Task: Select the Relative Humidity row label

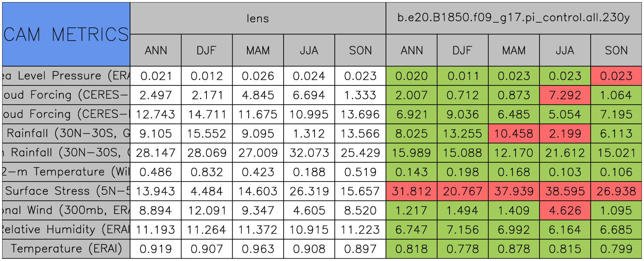Action: 66,230
